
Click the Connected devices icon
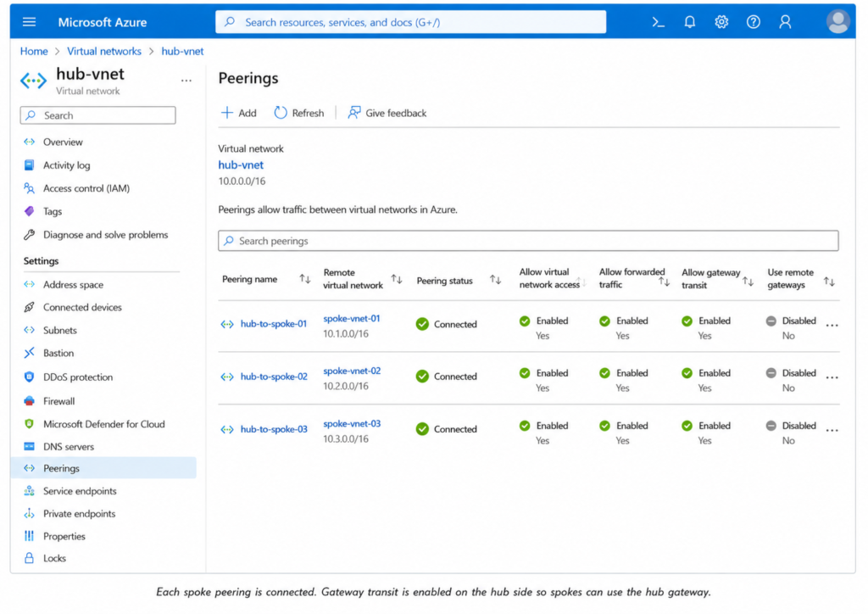30,307
